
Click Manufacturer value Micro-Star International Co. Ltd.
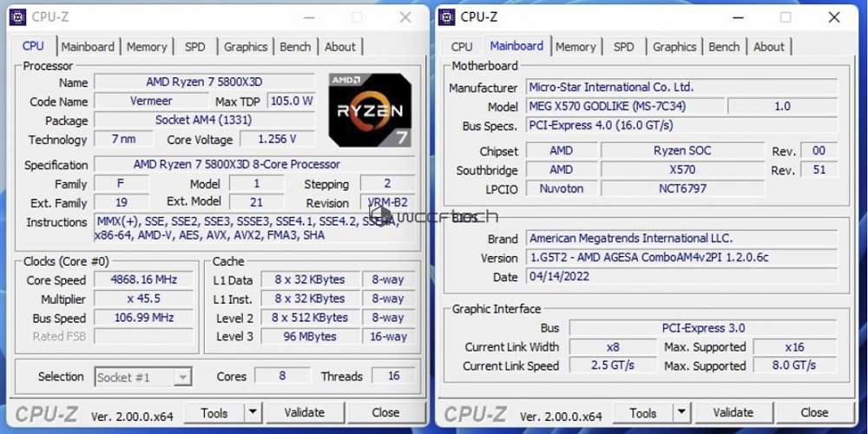point(681,87)
